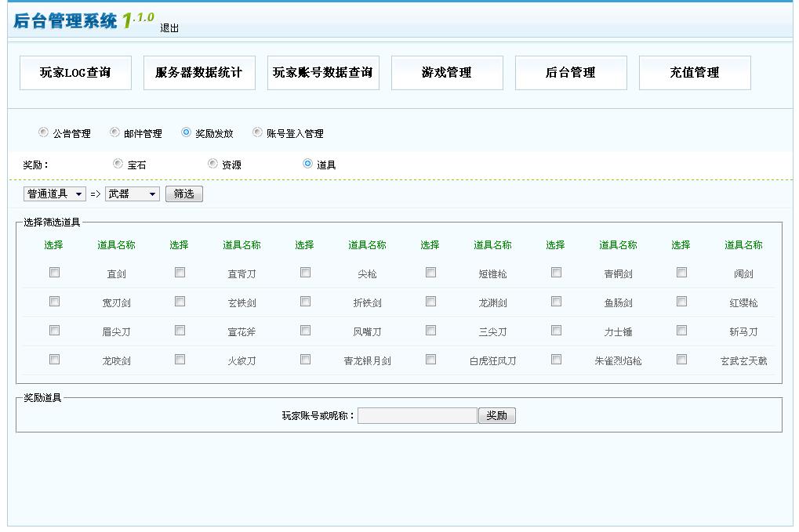Open the 充值管理 section
799x532 pixels.
[695, 72]
